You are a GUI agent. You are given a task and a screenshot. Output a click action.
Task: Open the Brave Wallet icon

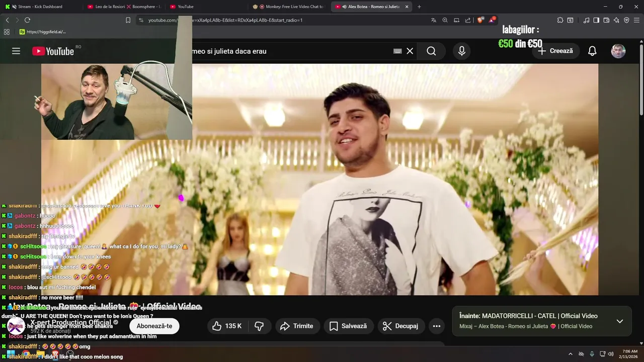tap(606, 20)
